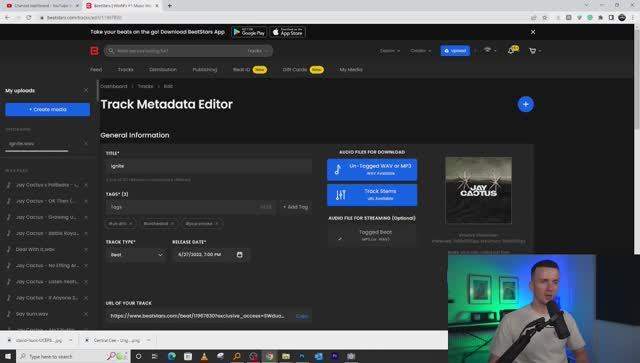The width and height of the screenshot is (640, 363).
Task: Open the Tracks tab
Action: [125, 69]
